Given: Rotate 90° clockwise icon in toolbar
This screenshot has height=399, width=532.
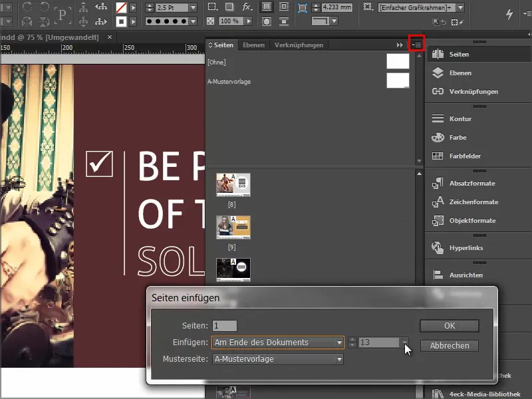Looking at the screenshot, I should click(x=27, y=7).
